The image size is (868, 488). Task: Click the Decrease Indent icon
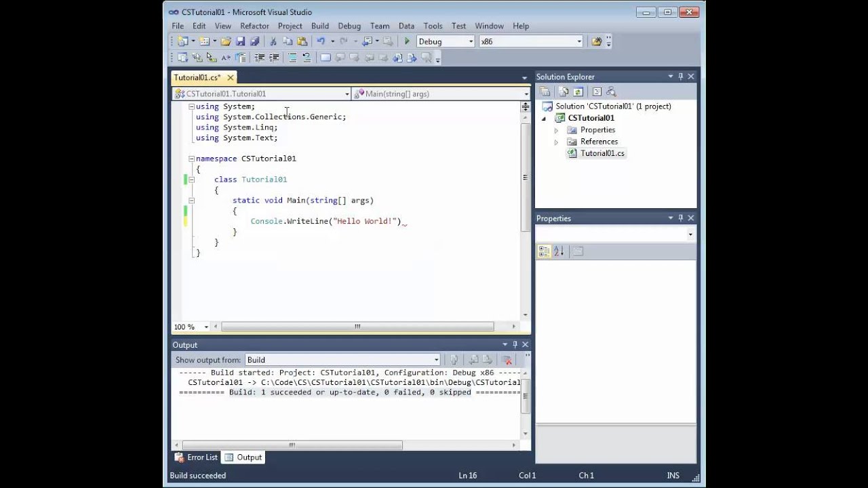(260, 58)
